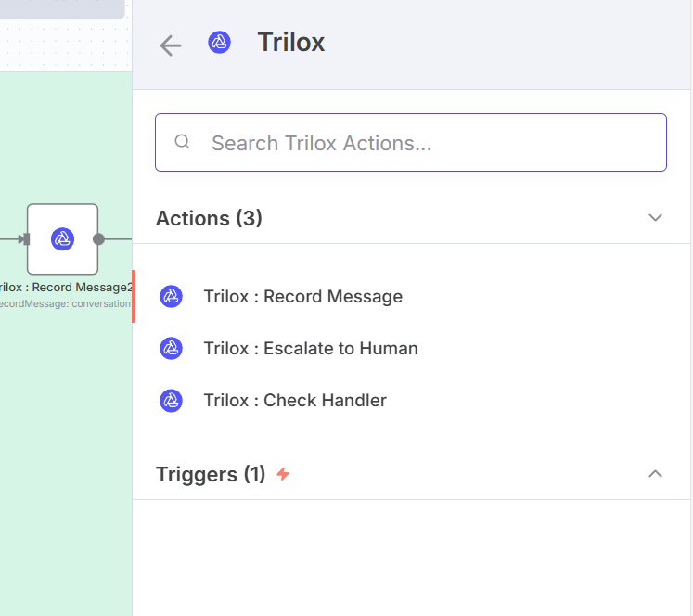Click the output connector dot on the Trilox node
The image size is (693, 616).
click(99, 239)
